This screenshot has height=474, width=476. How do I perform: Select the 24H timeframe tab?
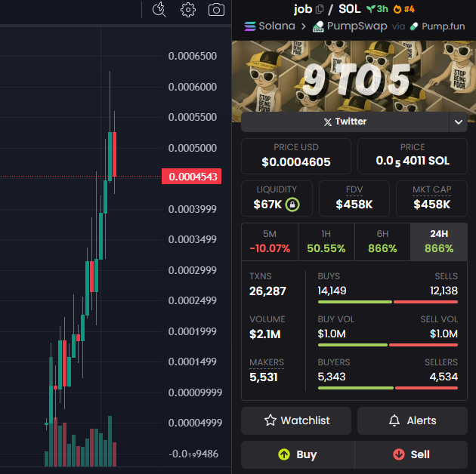439,242
